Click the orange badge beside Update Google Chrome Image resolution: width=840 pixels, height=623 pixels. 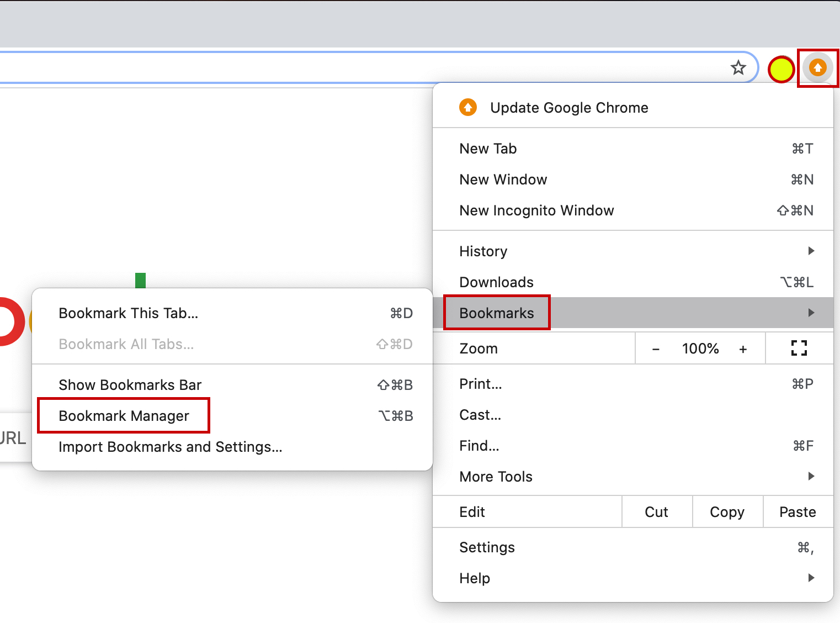click(x=467, y=107)
